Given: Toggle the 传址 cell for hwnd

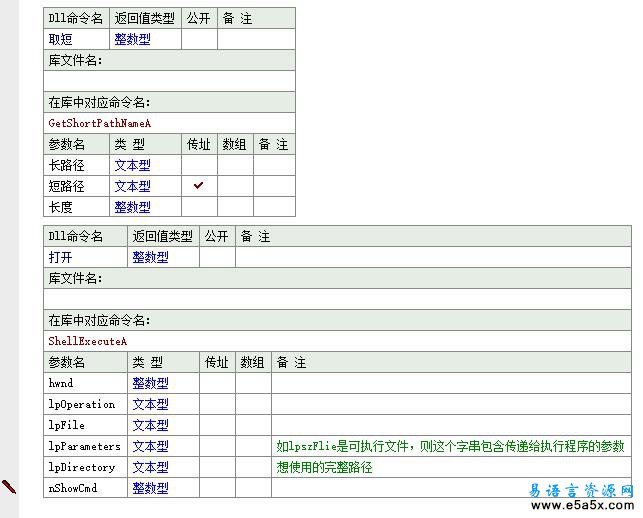Looking at the screenshot, I should 217,383.
